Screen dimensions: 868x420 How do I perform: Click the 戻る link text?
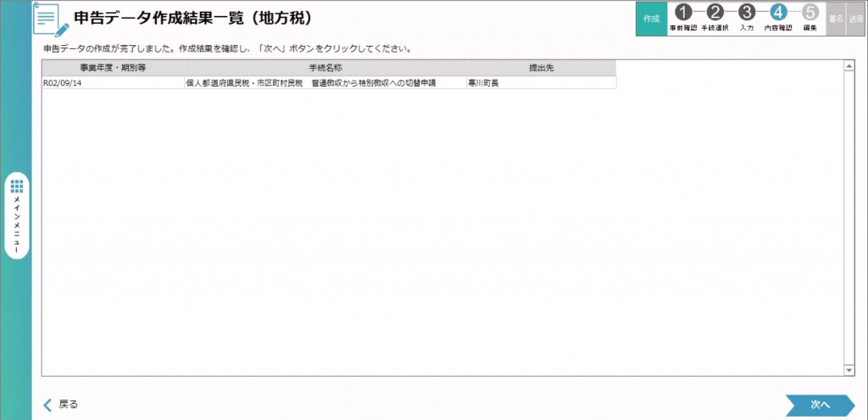(x=69, y=405)
